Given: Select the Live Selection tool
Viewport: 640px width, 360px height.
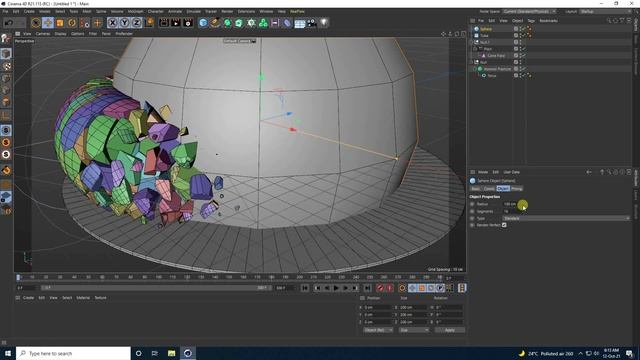Looking at the screenshot, I should pos(36,23).
